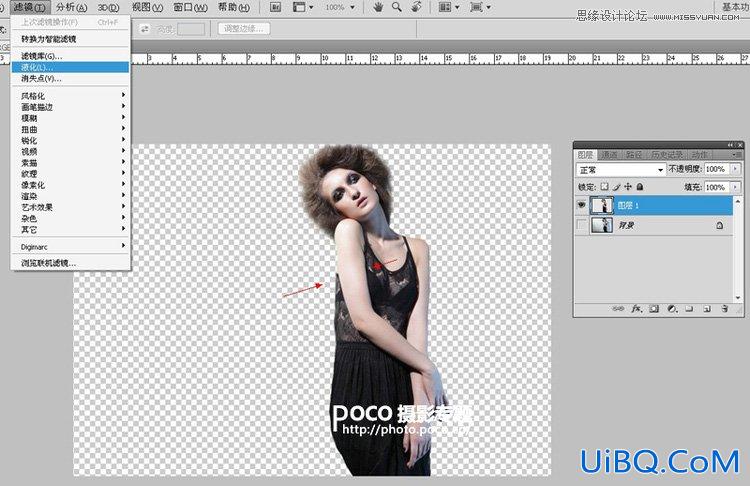
Task: Expand the Digimarc submenu
Action: click(70, 246)
